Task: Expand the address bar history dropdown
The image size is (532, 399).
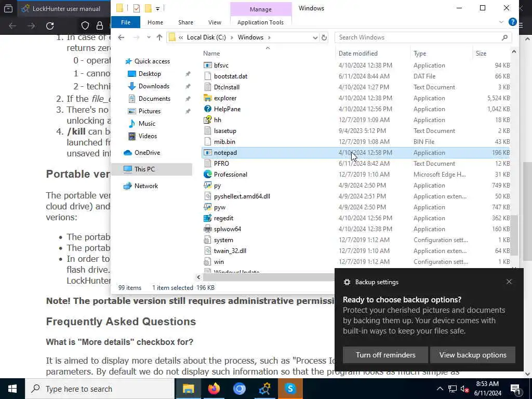Action: click(x=315, y=37)
